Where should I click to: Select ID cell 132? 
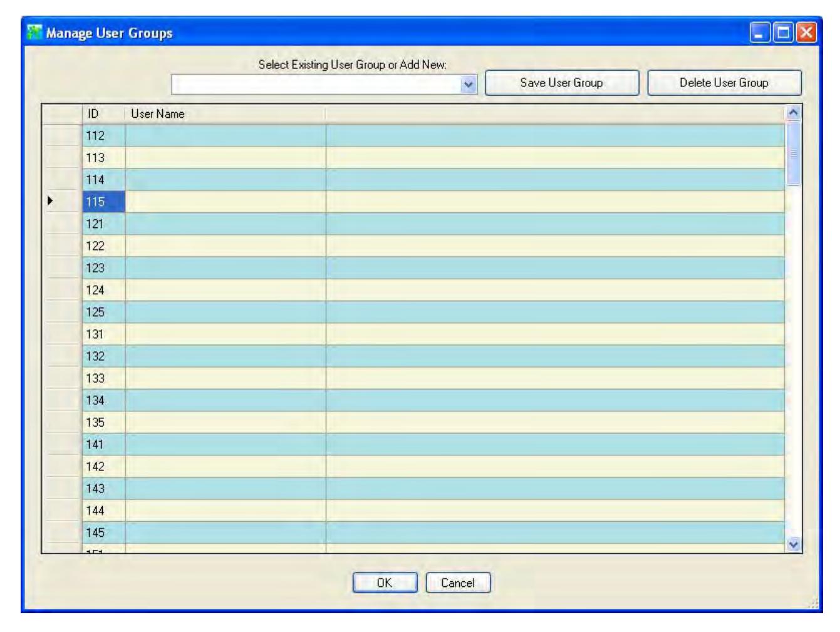click(104, 356)
